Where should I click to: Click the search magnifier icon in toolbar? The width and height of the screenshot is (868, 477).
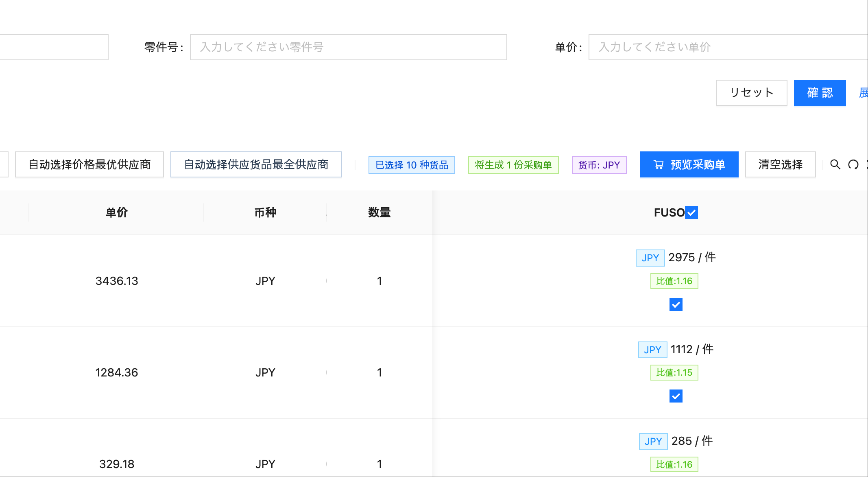(x=835, y=164)
